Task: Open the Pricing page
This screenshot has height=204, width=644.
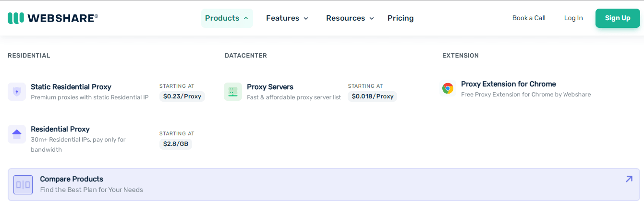Action: coord(401,18)
